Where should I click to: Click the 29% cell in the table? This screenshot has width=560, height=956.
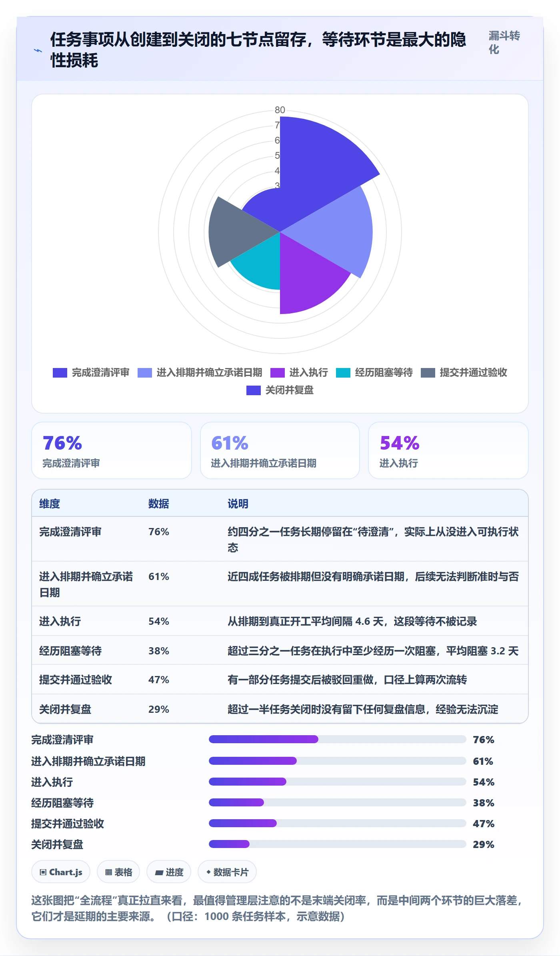(159, 709)
